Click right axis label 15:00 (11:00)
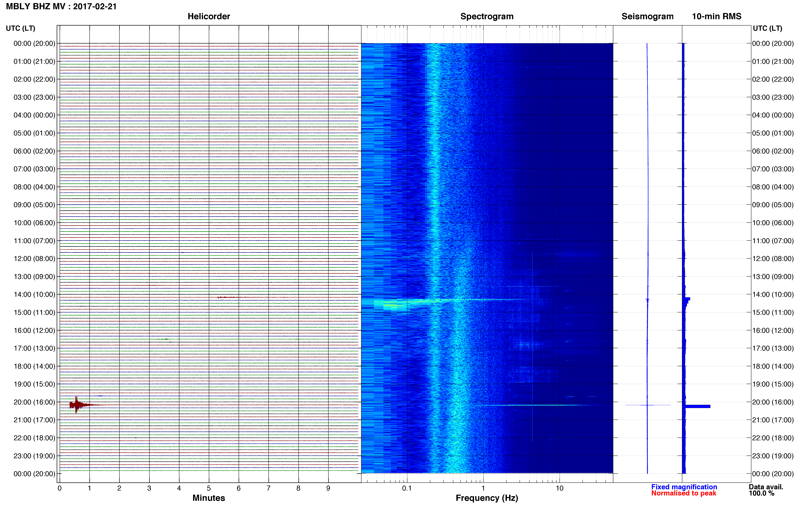The image size is (812, 508). (x=773, y=312)
